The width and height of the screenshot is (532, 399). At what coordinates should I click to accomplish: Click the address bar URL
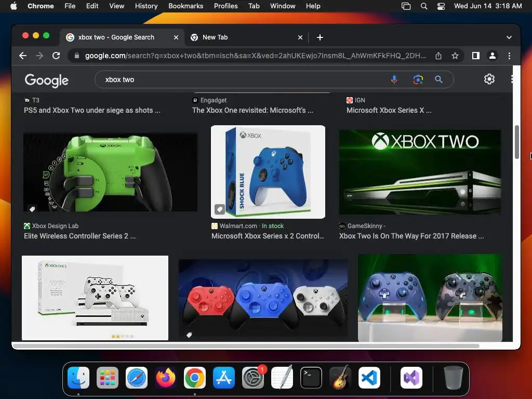pos(255,56)
